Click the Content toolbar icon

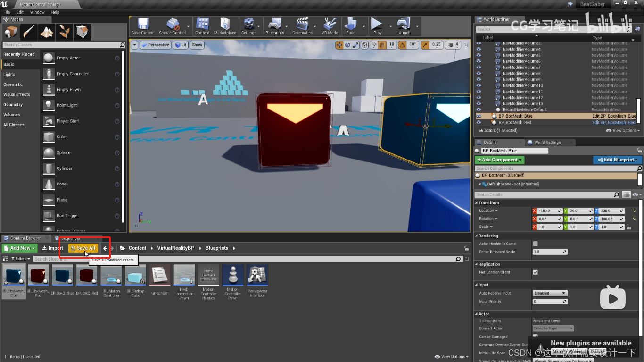(202, 26)
